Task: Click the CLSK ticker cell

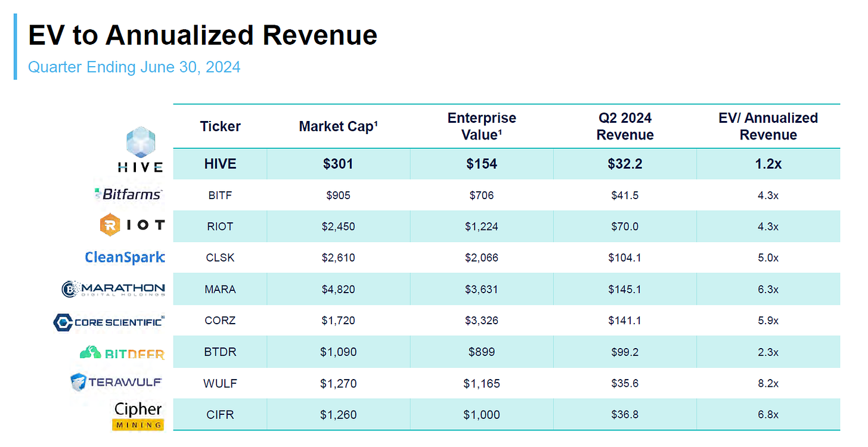Action: coord(220,258)
